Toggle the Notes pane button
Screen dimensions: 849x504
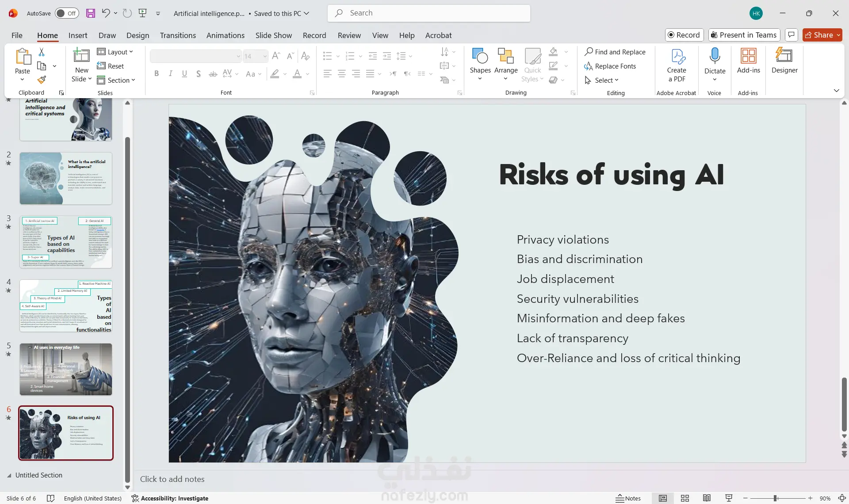click(x=628, y=498)
